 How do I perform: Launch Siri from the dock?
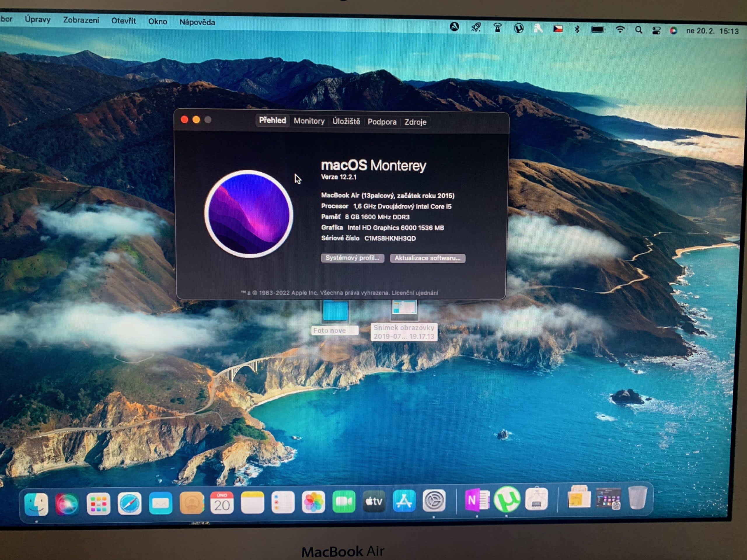click(67, 504)
